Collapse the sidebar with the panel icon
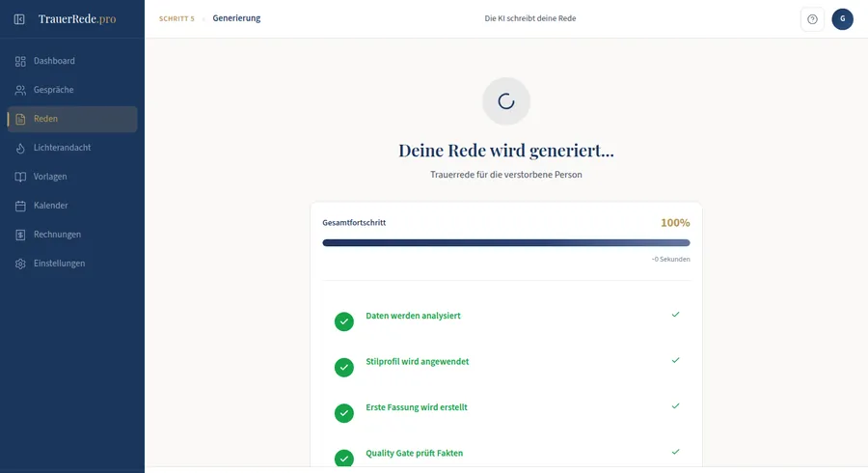 coord(19,19)
